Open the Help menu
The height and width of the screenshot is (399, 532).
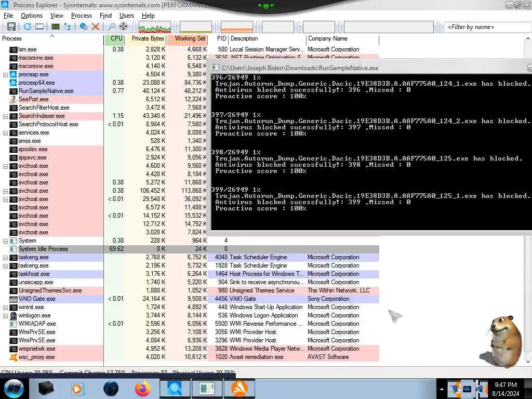pyautogui.click(x=148, y=16)
